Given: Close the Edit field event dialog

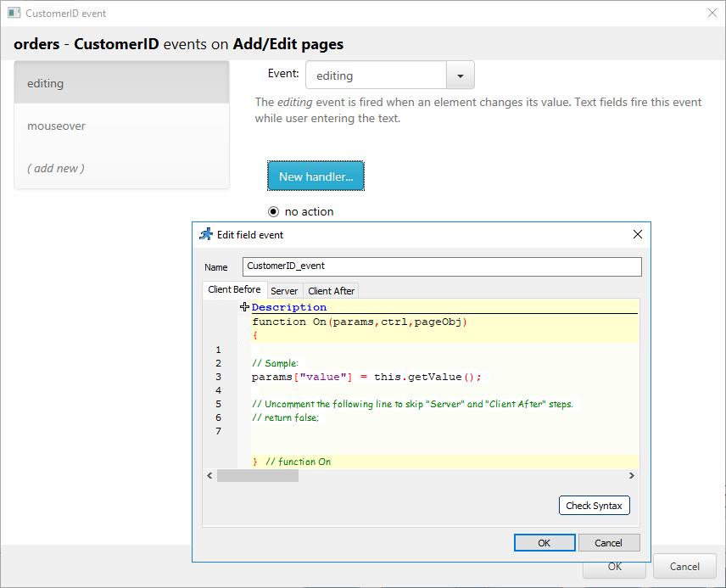Looking at the screenshot, I should point(638,234).
